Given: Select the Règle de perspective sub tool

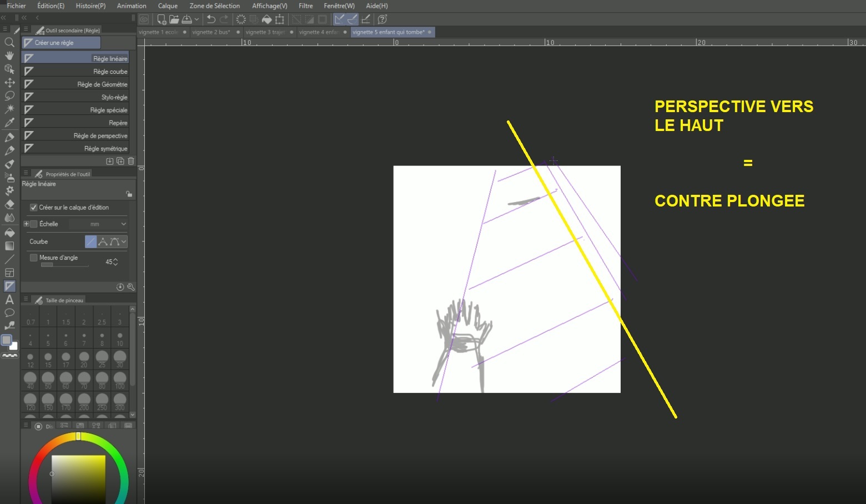Looking at the screenshot, I should coord(75,135).
